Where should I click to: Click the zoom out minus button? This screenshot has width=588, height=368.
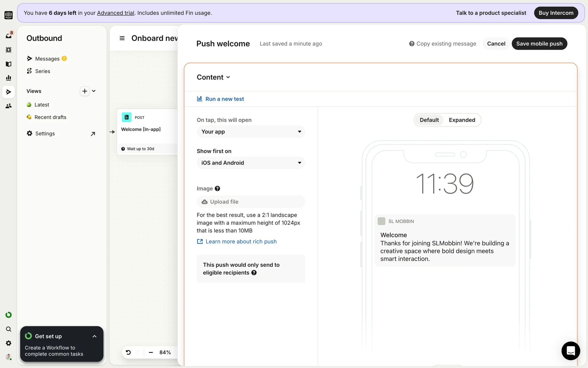coord(151,352)
